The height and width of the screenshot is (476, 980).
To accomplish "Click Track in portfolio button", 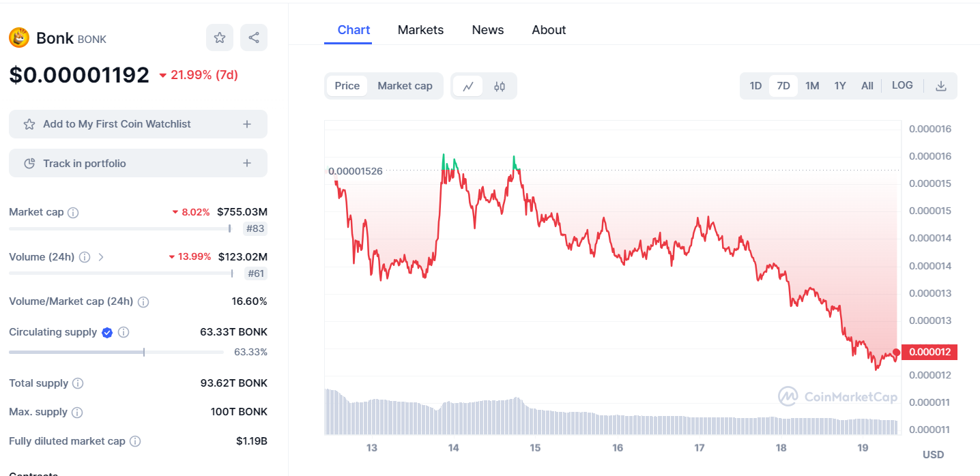I will (x=138, y=164).
